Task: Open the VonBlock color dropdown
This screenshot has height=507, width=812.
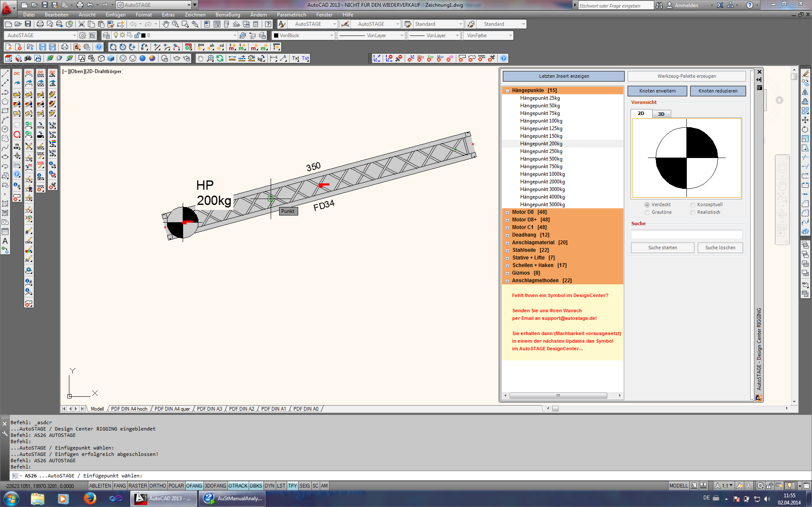Action: tap(331, 35)
